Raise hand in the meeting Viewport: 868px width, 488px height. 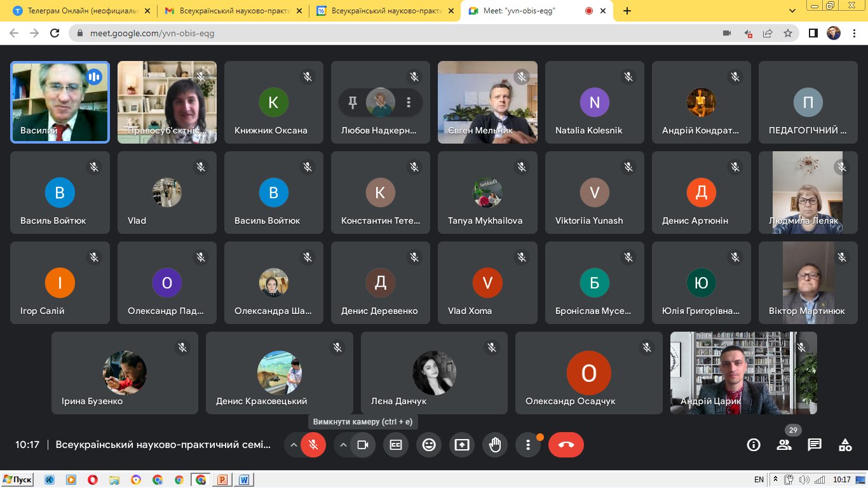coord(495,445)
